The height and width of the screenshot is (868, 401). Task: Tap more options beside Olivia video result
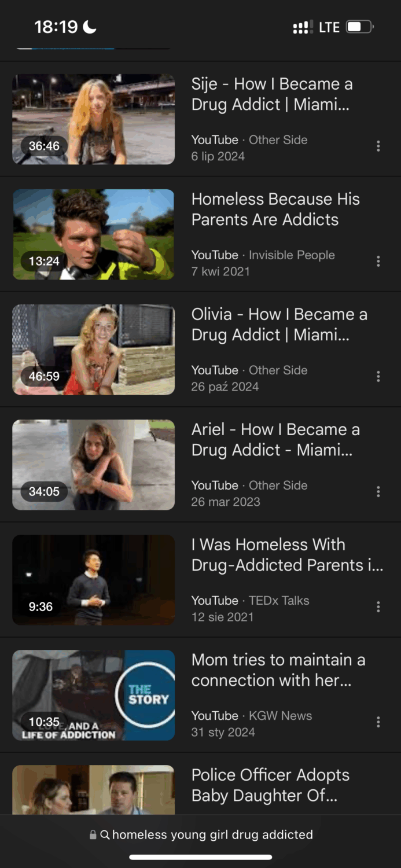coord(378,377)
